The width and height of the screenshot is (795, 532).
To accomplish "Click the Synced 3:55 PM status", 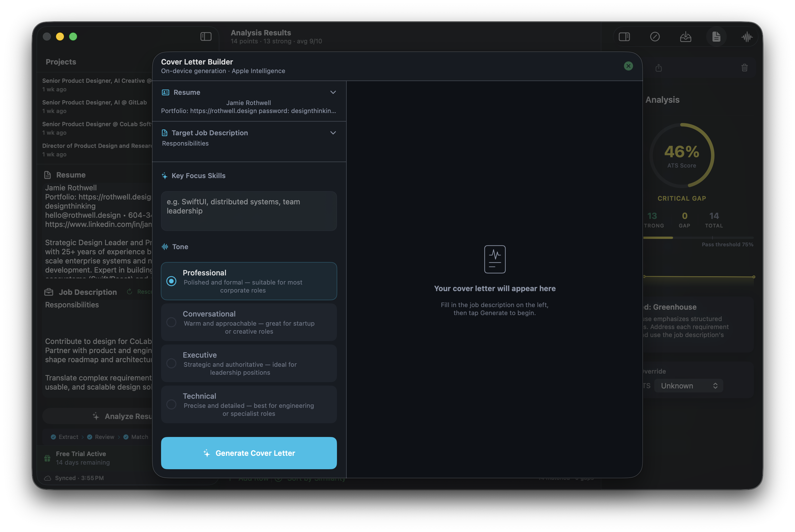I will coord(79,478).
